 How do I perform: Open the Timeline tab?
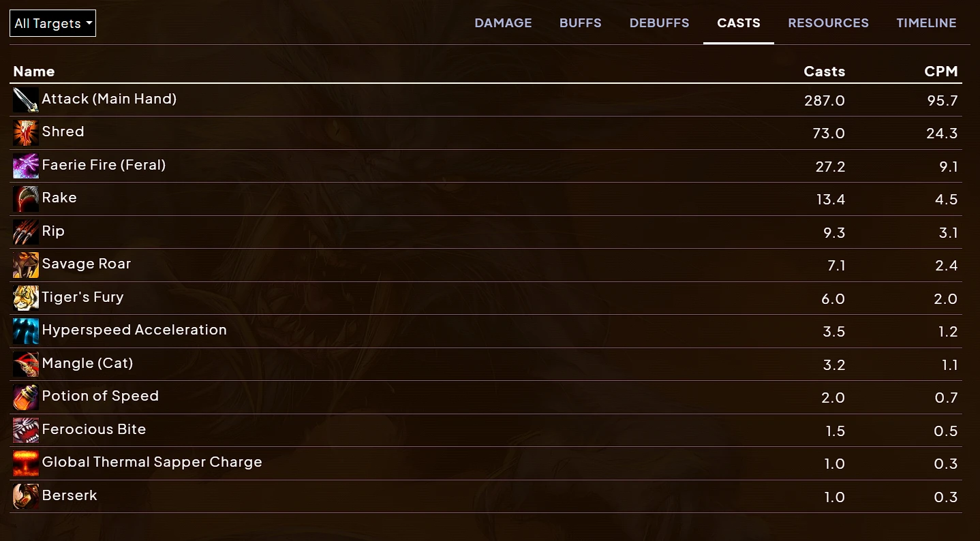click(926, 22)
